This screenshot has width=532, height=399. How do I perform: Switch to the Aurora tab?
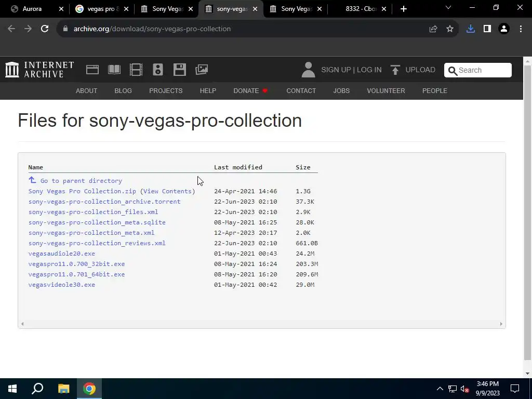[32, 9]
